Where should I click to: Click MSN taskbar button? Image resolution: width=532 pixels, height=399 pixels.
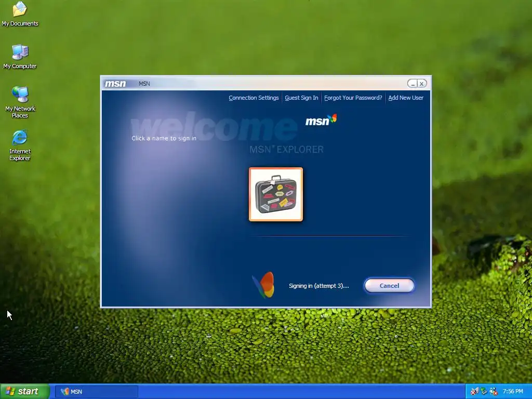96,392
